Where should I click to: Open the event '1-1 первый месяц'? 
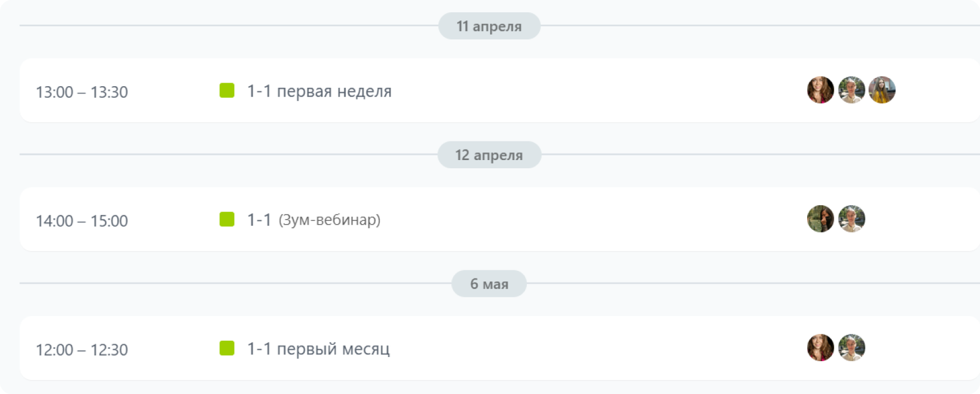click(x=317, y=348)
